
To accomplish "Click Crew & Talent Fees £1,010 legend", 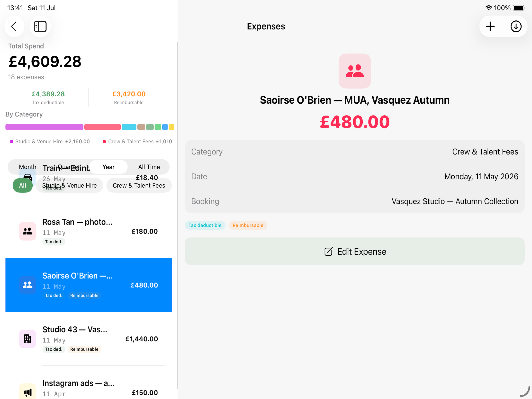I will point(137,142).
